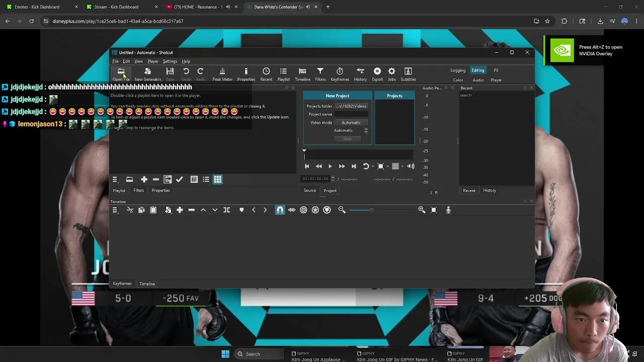Screen dimensions: 644x362
Task: Click the timeline Ripple Delete minus icon
Action: (191, 210)
